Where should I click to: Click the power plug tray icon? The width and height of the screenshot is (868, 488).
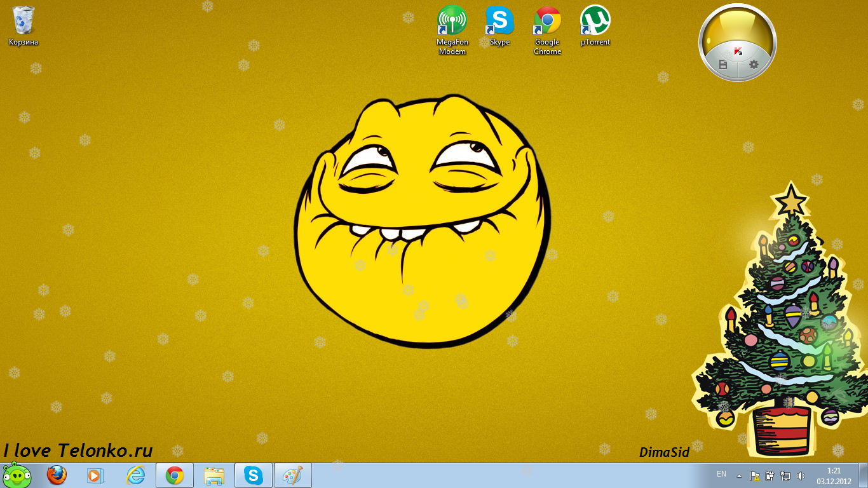(770, 475)
